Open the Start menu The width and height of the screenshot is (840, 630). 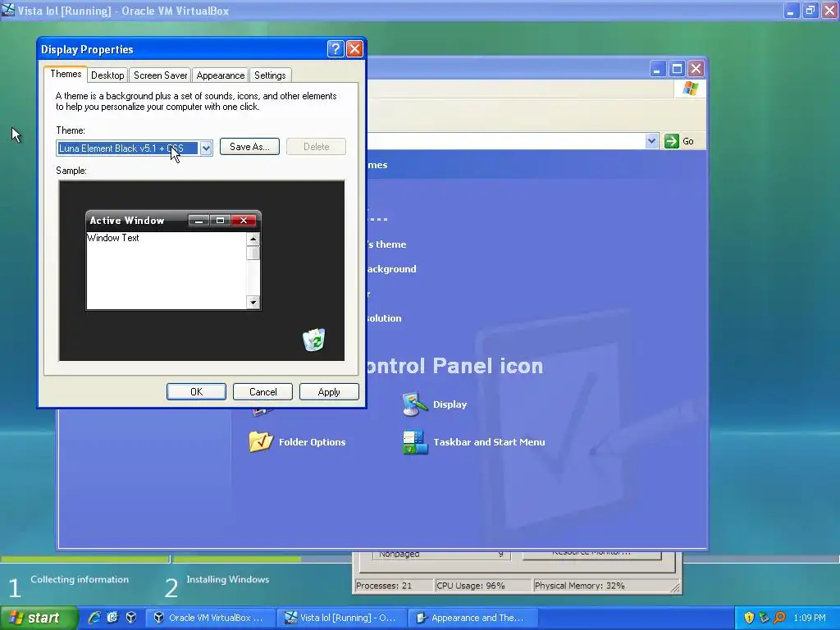point(39,618)
